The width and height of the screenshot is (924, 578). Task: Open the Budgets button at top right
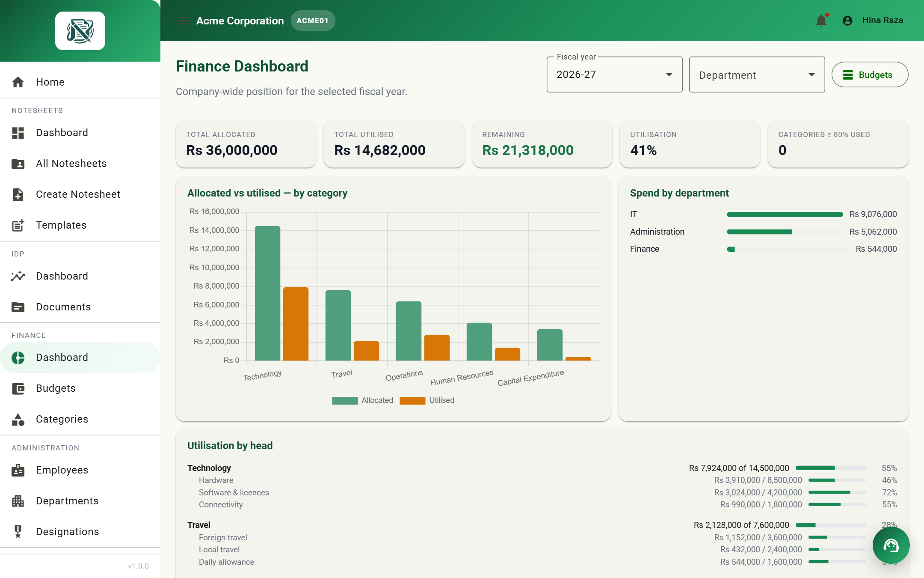pyautogui.click(x=870, y=74)
